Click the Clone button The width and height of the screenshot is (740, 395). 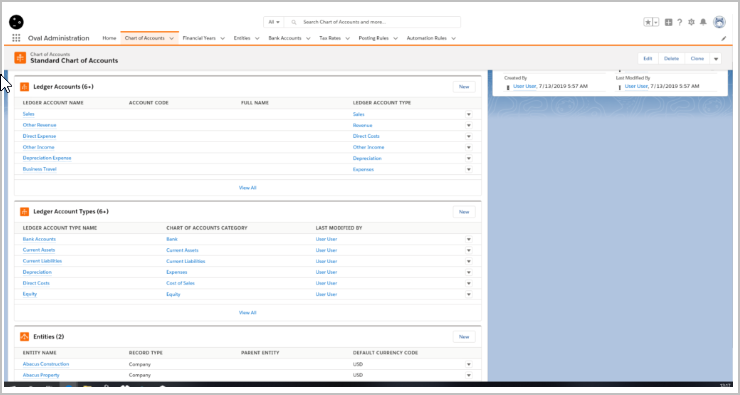click(697, 59)
